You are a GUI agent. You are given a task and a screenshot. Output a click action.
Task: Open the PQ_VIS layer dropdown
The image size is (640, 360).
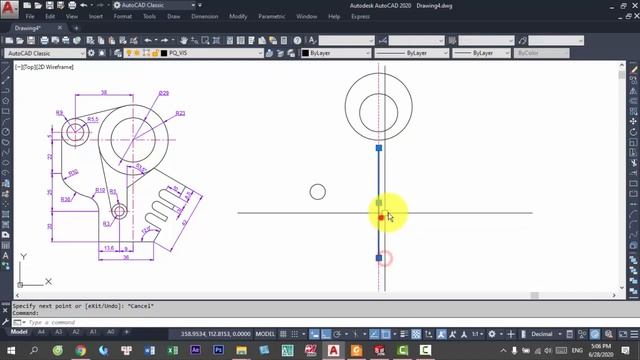tap(193, 53)
